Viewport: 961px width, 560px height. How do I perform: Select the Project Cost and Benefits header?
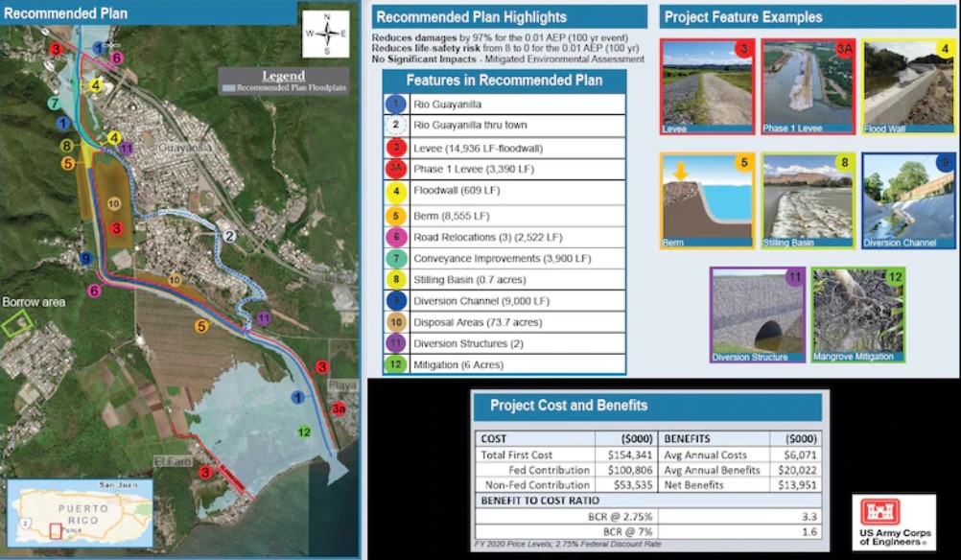click(x=569, y=406)
